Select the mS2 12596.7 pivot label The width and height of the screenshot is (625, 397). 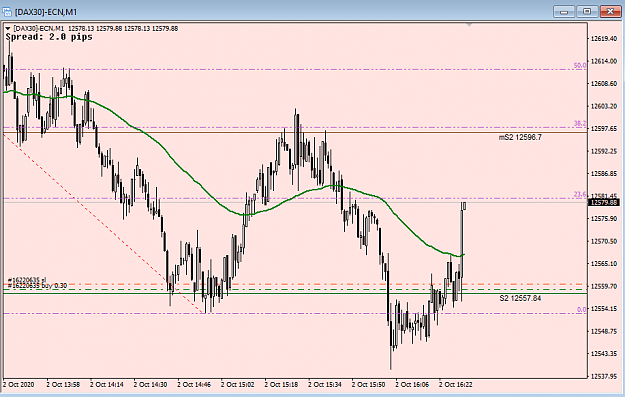point(520,138)
